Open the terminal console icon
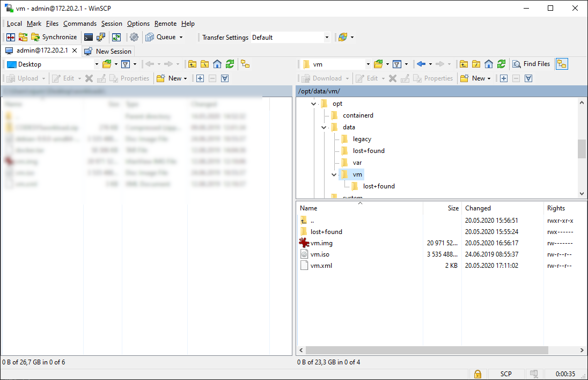This screenshot has width=588, height=380. pos(89,37)
